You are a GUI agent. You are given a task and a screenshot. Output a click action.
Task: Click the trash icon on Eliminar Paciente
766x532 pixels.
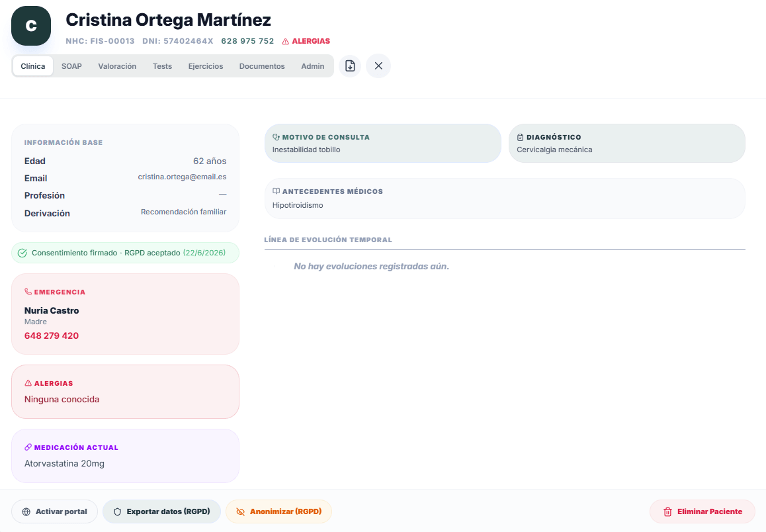[x=667, y=512]
